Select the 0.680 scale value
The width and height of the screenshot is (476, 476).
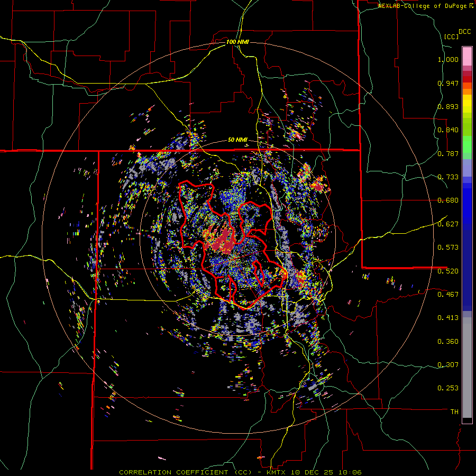448,200
